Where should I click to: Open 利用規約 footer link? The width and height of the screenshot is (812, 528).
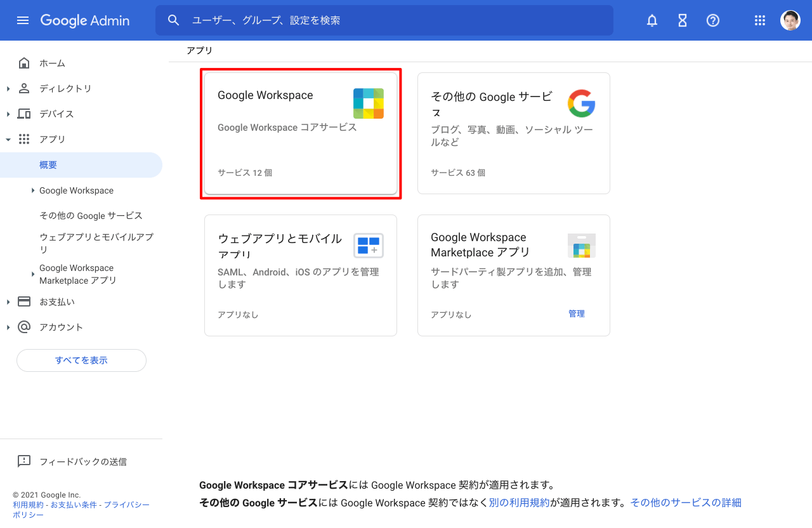[28, 505]
